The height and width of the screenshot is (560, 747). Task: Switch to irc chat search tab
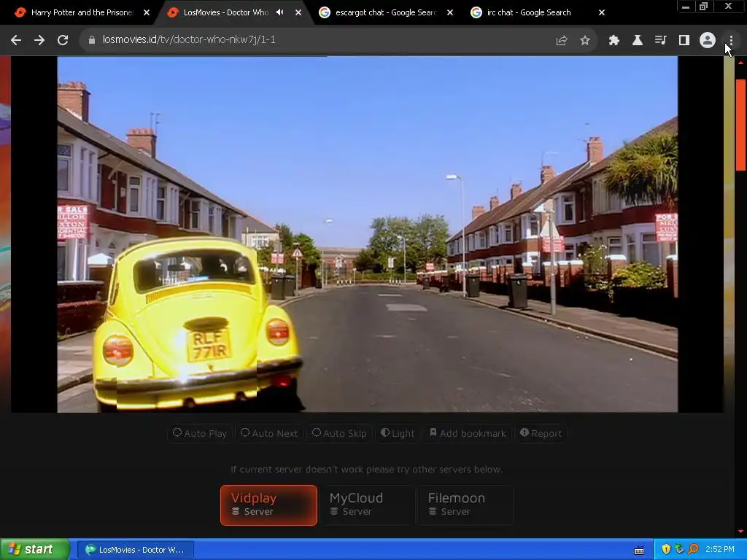click(x=529, y=12)
